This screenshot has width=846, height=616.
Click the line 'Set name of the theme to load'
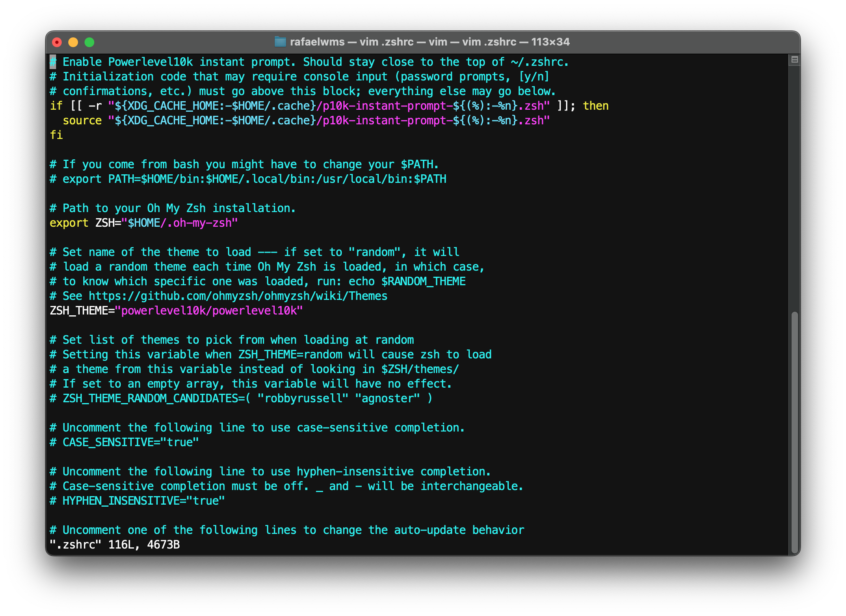tap(254, 252)
